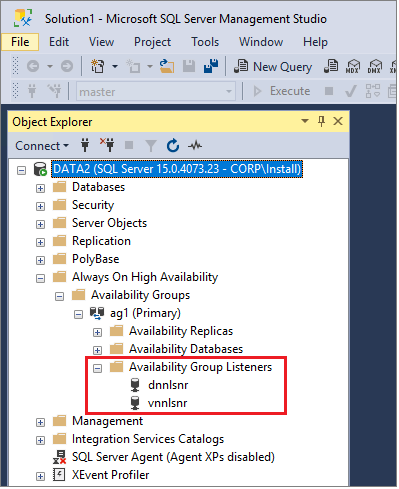The image size is (399, 489).
Task: Click the Stop icon in Object Explorer
Action: pos(129,145)
